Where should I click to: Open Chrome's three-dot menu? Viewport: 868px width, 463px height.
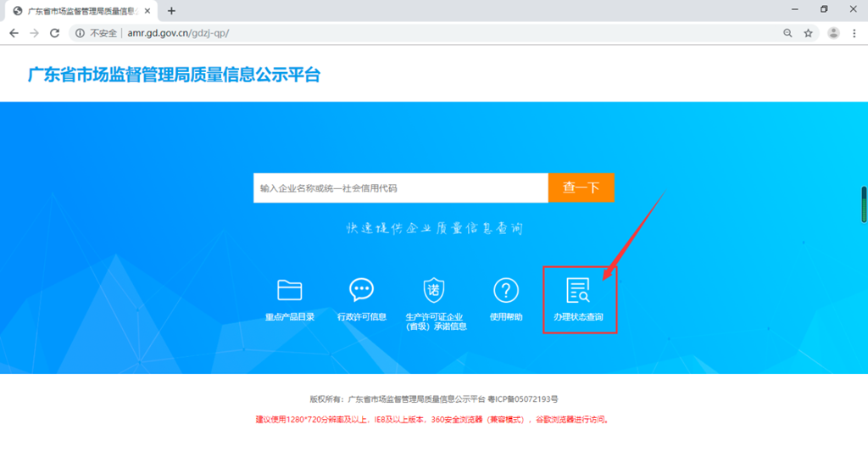click(x=854, y=33)
